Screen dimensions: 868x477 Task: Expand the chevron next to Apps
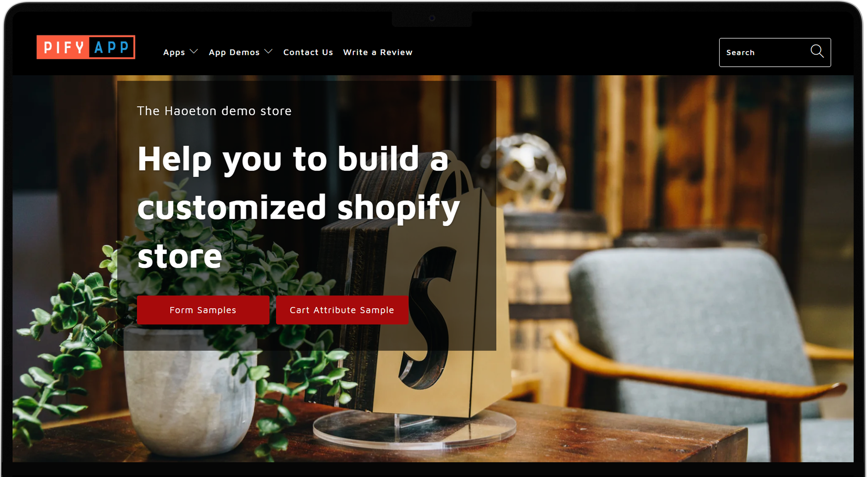click(194, 51)
